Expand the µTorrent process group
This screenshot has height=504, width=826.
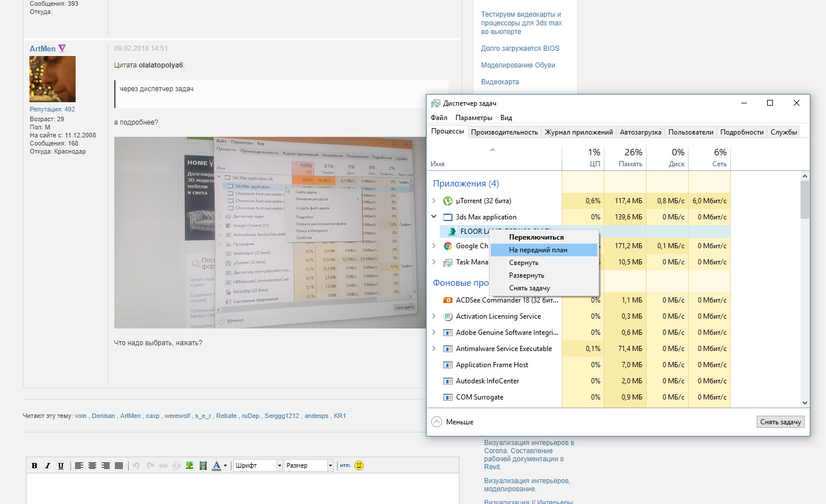pos(434,201)
